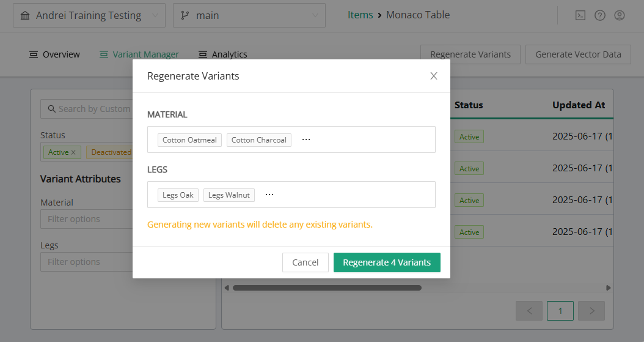The width and height of the screenshot is (644, 342).
Task: Open the user account profile icon
Action: coord(620,15)
